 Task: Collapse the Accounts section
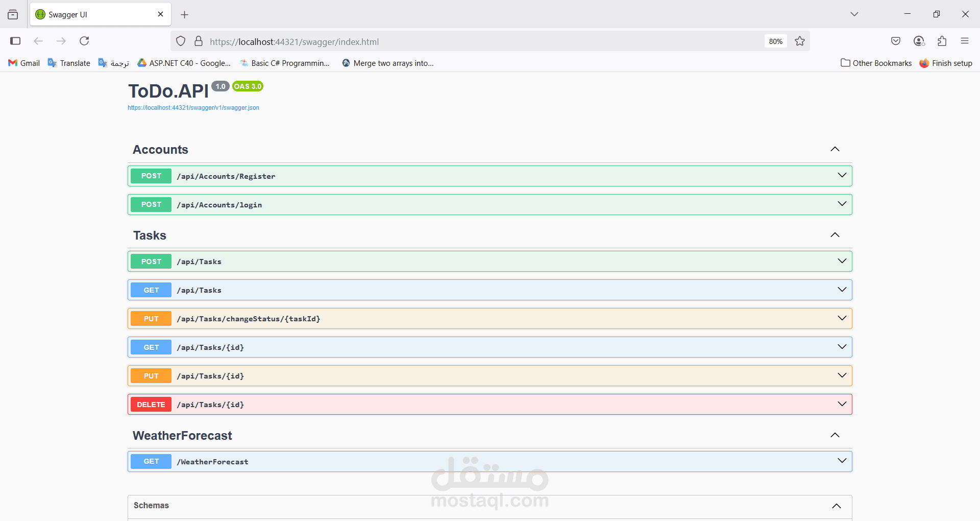point(835,149)
